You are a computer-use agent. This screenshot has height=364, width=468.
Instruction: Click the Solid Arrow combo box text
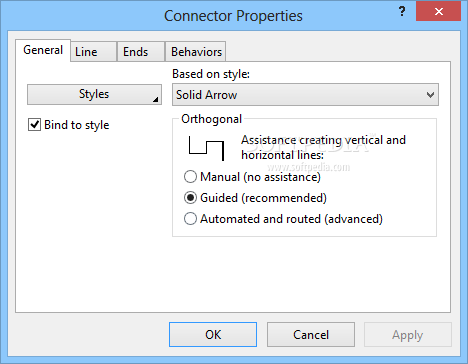click(x=207, y=95)
